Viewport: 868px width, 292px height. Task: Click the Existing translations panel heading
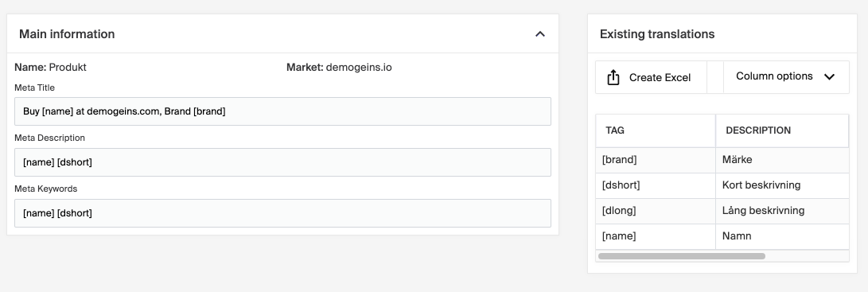657,34
